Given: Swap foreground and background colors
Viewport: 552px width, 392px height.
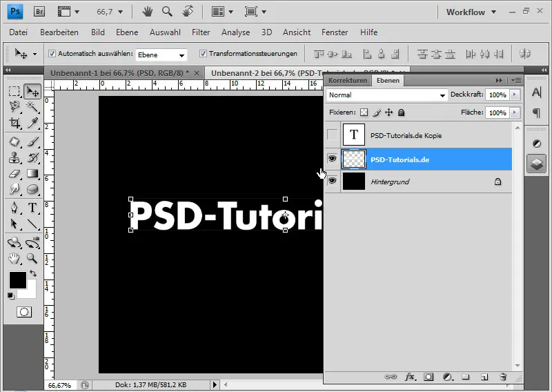Looking at the screenshot, I should point(33,273).
